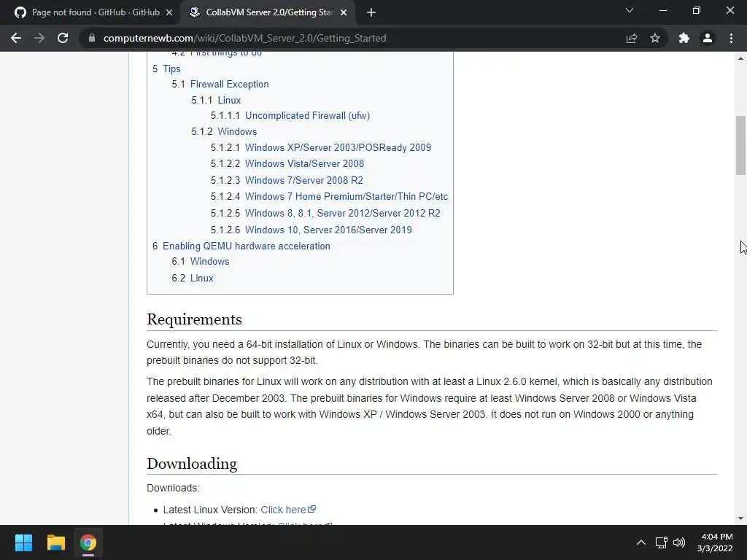The image size is (747, 560).
Task: Launch File Explorer from taskbar
Action: [x=55, y=542]
